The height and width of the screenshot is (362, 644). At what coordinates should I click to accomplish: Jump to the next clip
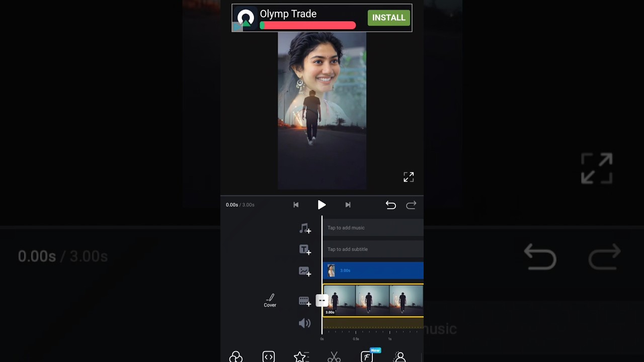(348, 205)
